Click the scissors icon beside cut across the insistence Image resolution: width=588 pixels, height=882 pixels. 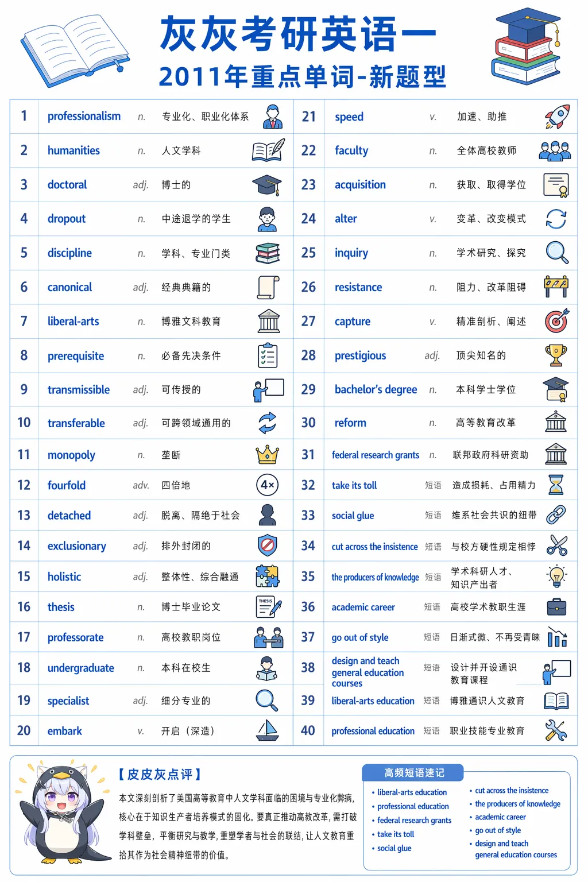(557, 546)
